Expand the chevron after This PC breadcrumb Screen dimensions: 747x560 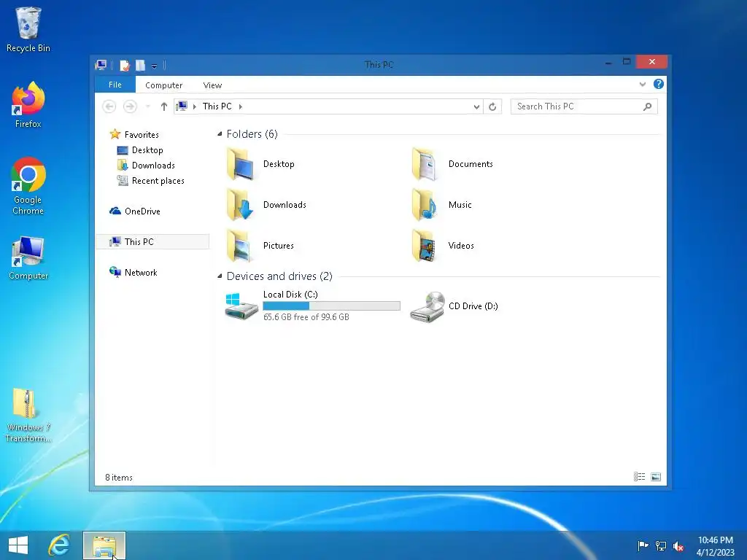(241, 106)
